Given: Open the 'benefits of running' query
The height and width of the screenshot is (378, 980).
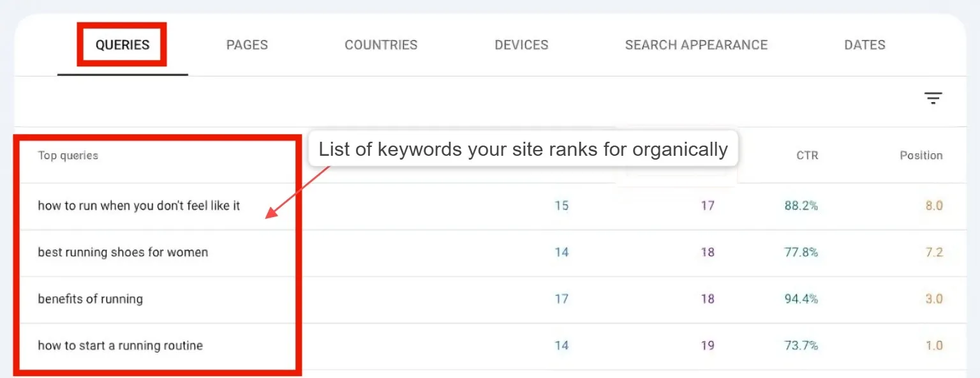Looking at the screenshot, I should coord(91,299).
